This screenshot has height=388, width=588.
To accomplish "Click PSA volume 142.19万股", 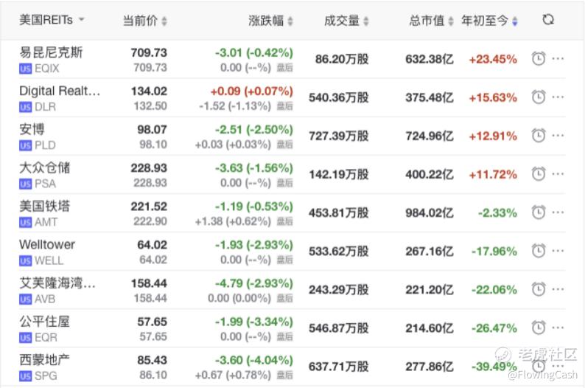I will pyautogui.click(x=339, y=175).
